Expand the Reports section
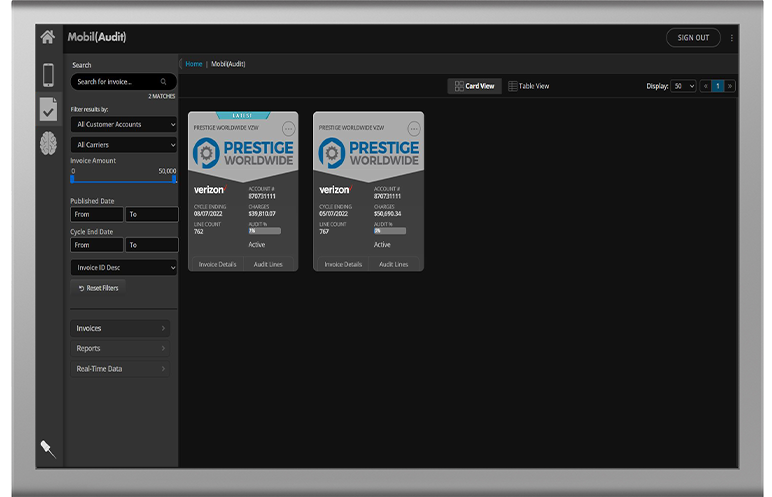Viewport: 772px width, 497px height. 120,349
